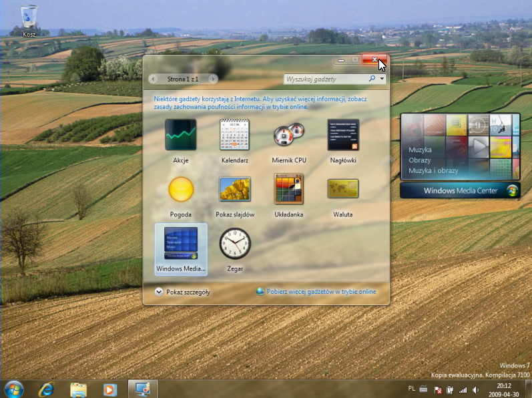532x398 pixels.
Task: Close the gadget gallery window
Action: [x=374, y=59]
